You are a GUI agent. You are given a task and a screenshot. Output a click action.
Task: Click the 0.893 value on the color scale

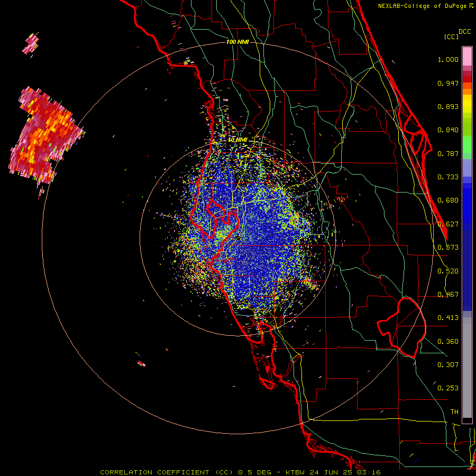(x=448, y=106)
